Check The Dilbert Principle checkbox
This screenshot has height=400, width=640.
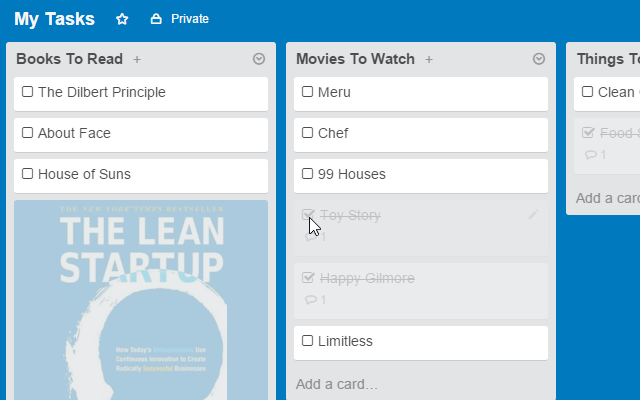27,92
